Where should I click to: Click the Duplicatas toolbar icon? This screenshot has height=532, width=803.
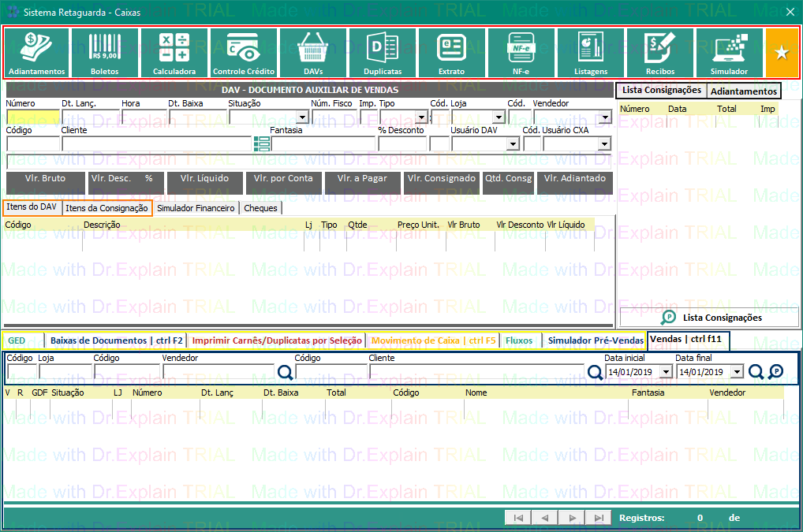click(x=383, y=53)
